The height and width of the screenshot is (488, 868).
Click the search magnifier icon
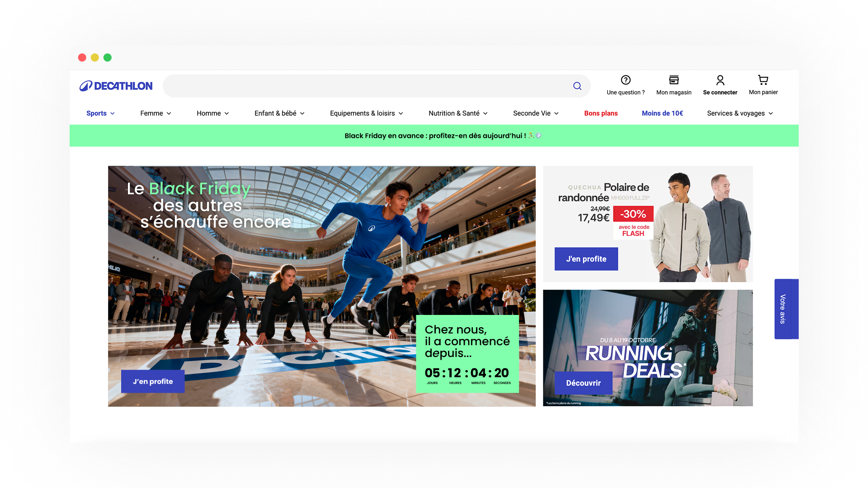(577, 86)
